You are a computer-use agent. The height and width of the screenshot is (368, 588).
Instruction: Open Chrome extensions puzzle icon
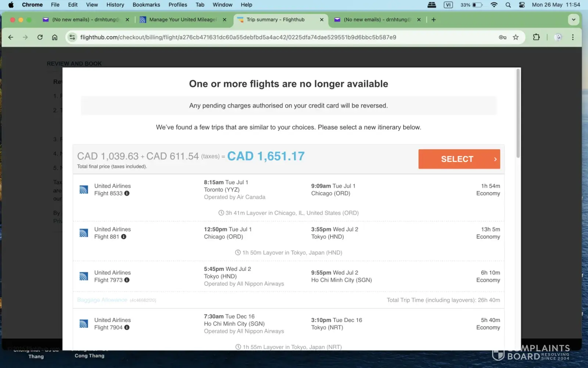[x=536, y=37]
